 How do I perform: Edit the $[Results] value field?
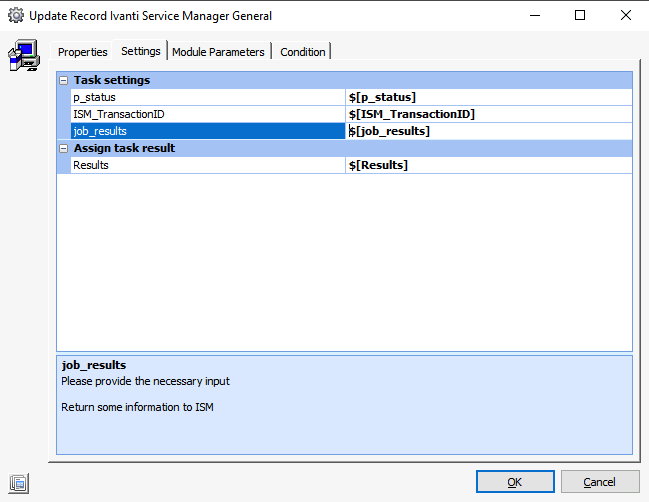pos(489,165)
